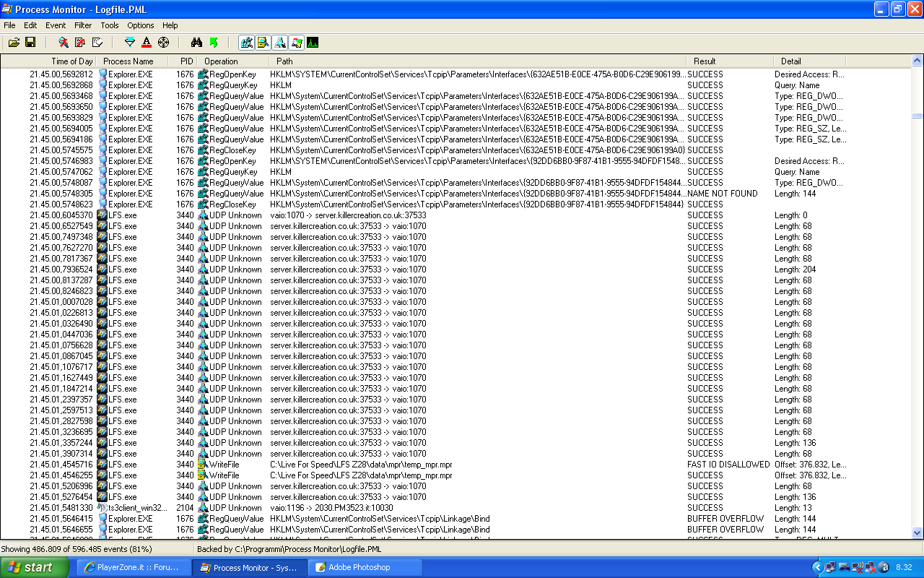Open the Filter dialog via funnel icon

[x=130, y=43]
